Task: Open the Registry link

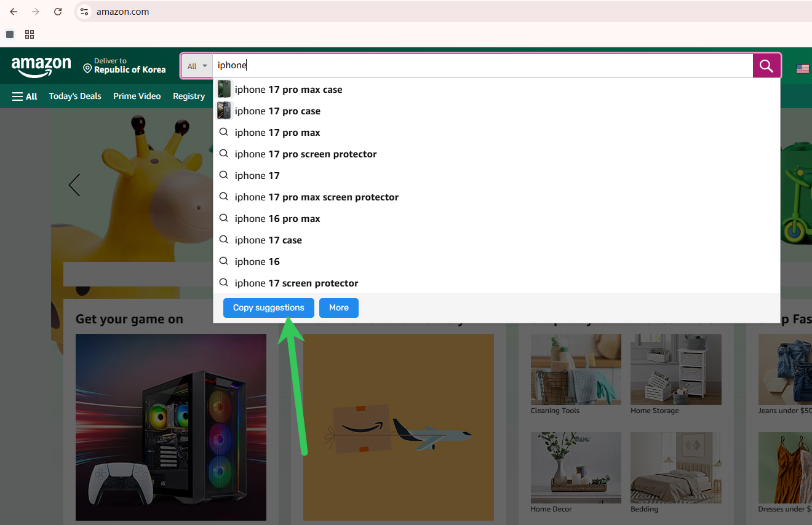Action: click(188, 97)
